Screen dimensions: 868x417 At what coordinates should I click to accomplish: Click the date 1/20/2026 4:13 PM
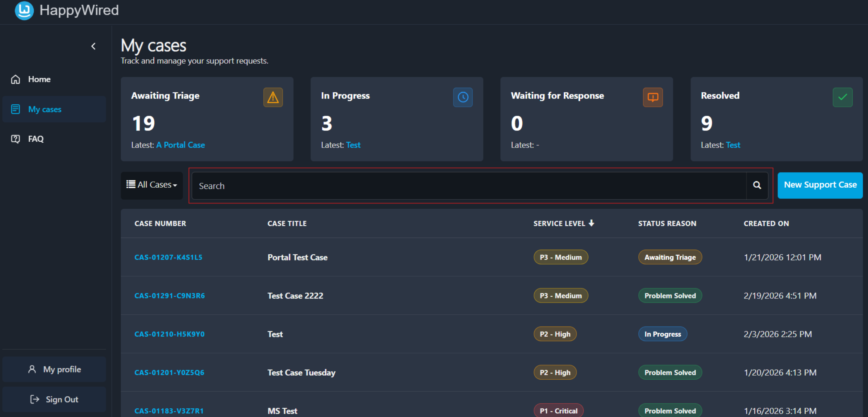pyautogui.click(x=780, y=373)
